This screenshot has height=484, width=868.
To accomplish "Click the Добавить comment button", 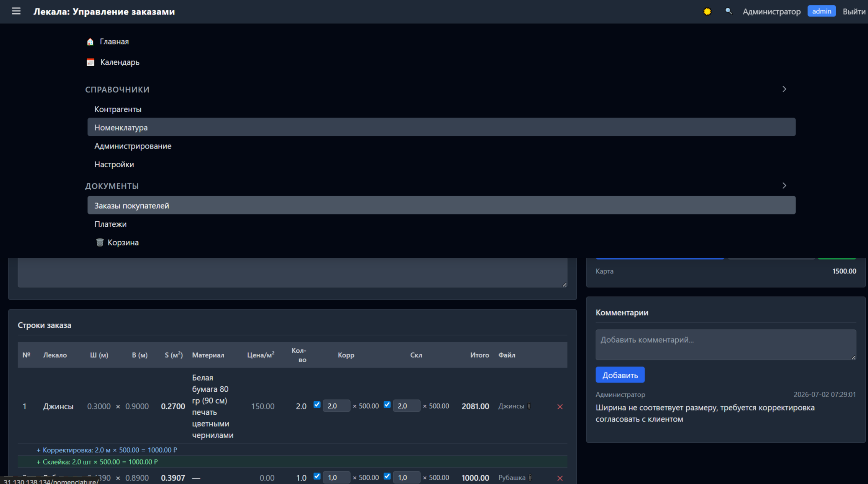I will tap(620, 375).
